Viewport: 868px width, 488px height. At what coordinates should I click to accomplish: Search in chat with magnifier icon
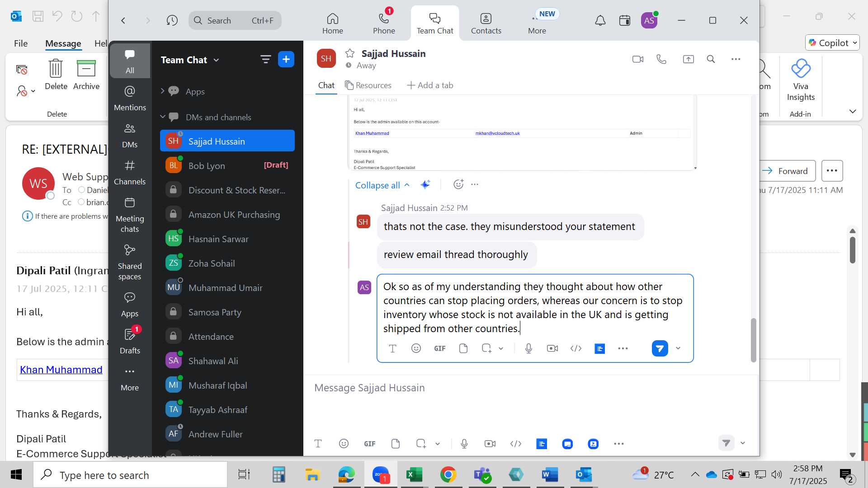click(711, 59)
